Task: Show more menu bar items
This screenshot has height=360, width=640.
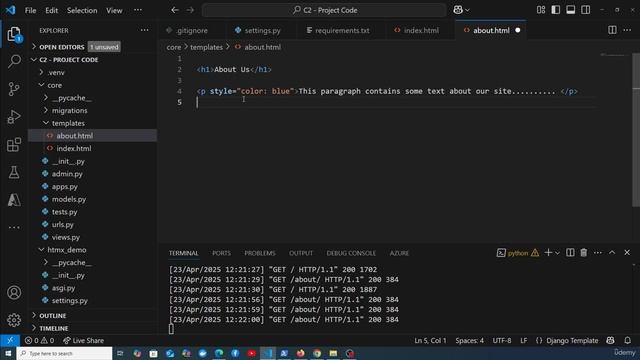Action: pyautogui.click(x=138, y=10)
